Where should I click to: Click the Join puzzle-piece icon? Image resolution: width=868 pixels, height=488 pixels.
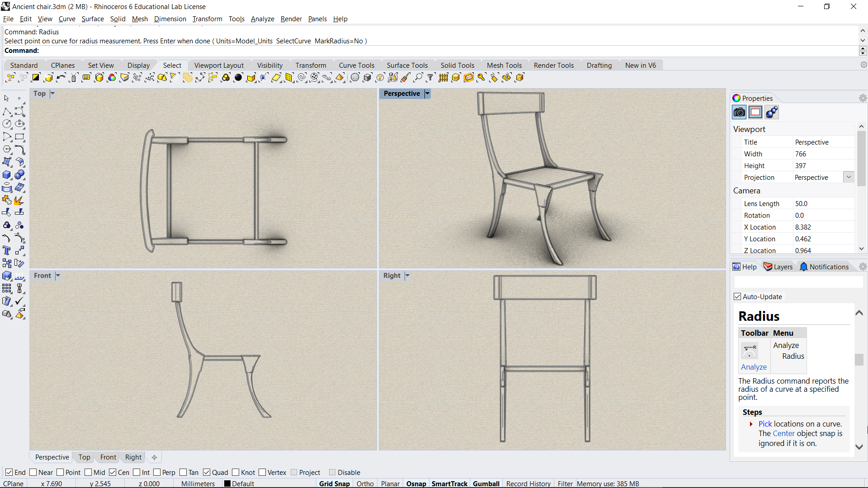(x=7, y=200)
